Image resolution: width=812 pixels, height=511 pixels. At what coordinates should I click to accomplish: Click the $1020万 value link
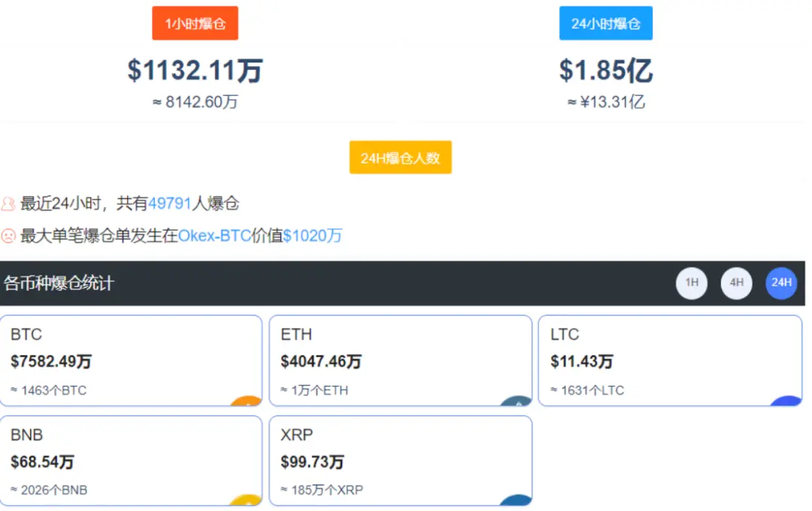click(x=312, y=236)
